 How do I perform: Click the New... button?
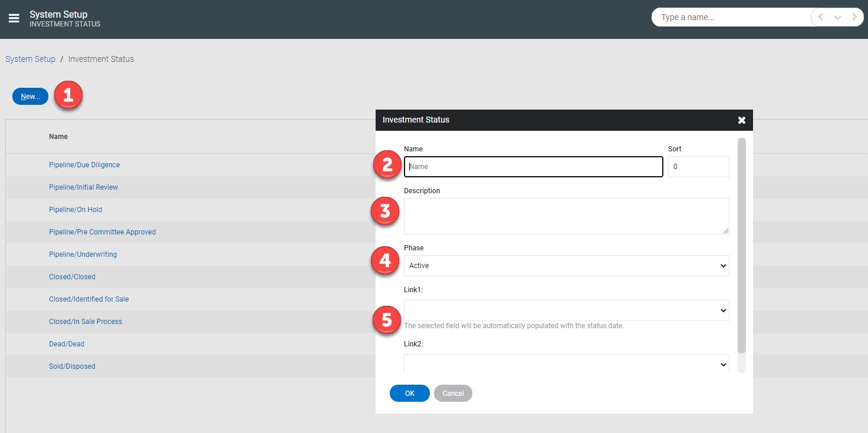29,96
